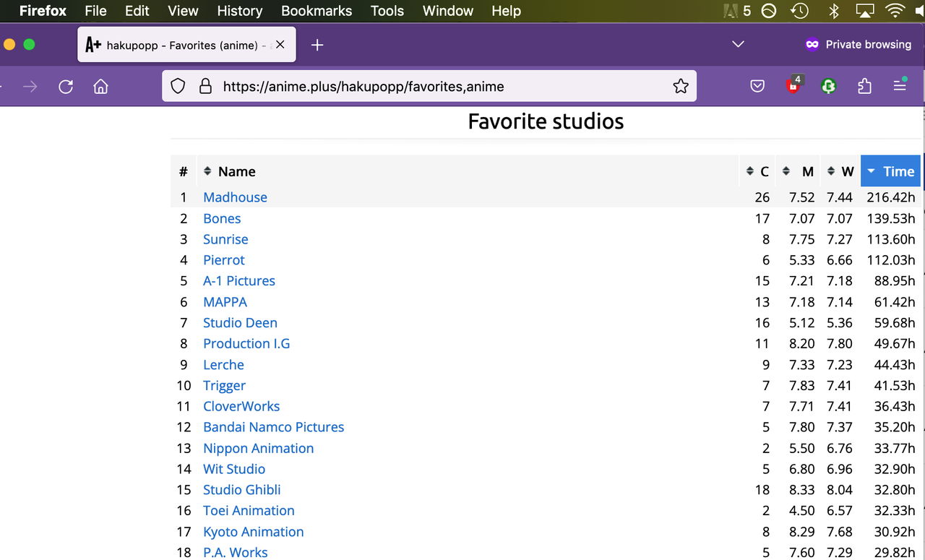The image size is (925, 560).
Task: Select the hakupopp Favorites browser tab
Action: pos(186,45)
